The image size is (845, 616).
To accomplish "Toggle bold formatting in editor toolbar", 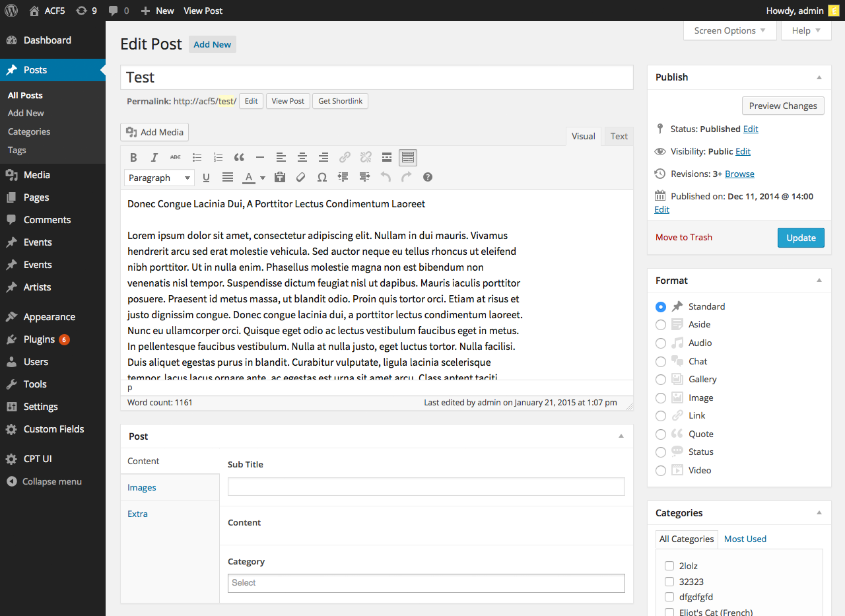I will [133, 157].
